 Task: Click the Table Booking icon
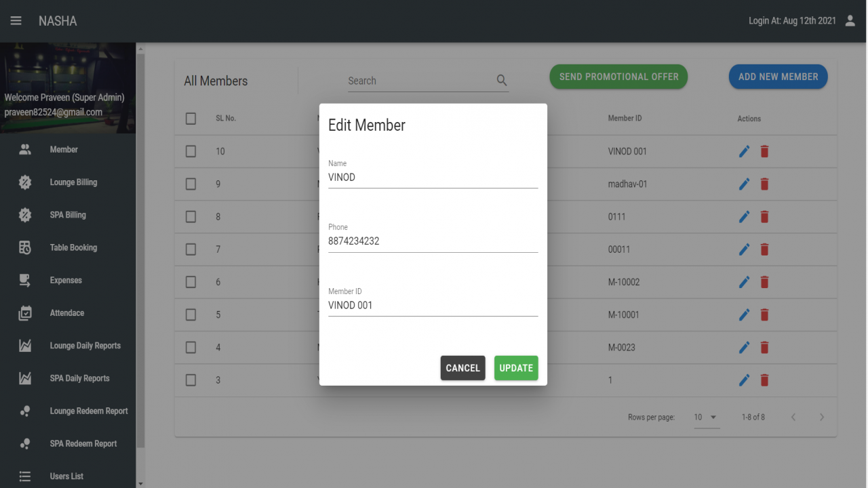[x=25, y=247]
